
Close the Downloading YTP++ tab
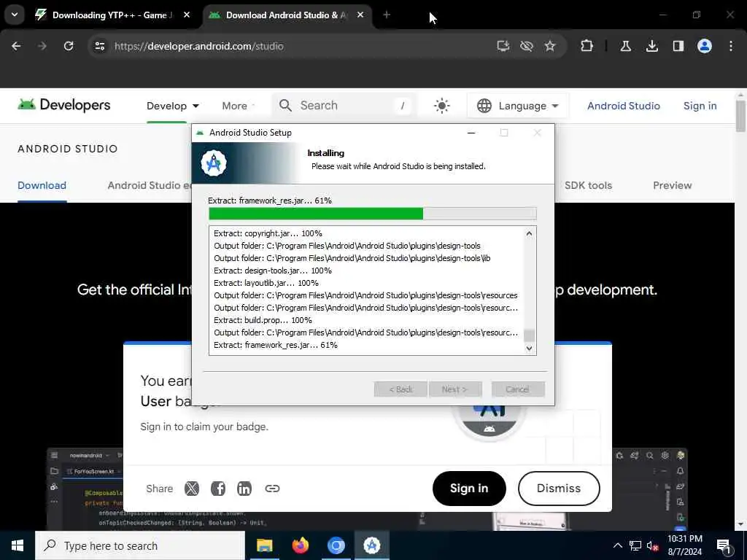[187, 15]
